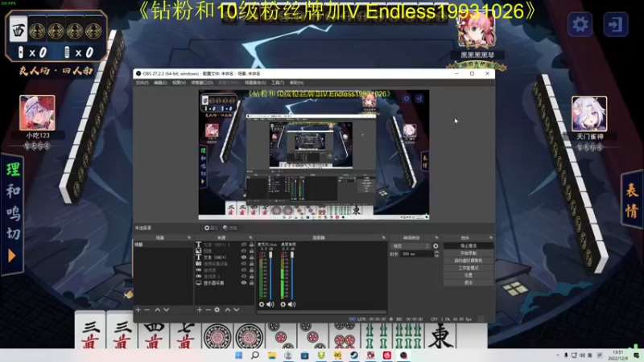Toggle visibility of 文本 (GDI+) 2 source
The image size is (644, 362).
point(244,245)
